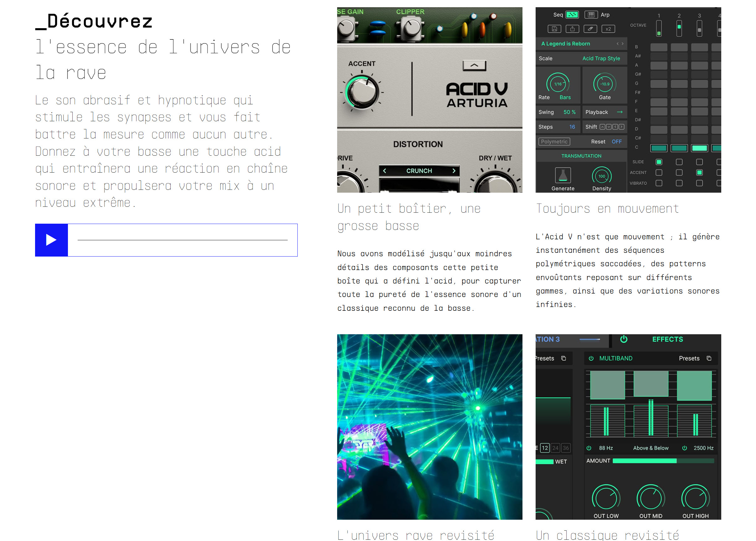Toggle the MULTIBAND power icon
This screenshot has height=541, width=756.
[591, 358]
